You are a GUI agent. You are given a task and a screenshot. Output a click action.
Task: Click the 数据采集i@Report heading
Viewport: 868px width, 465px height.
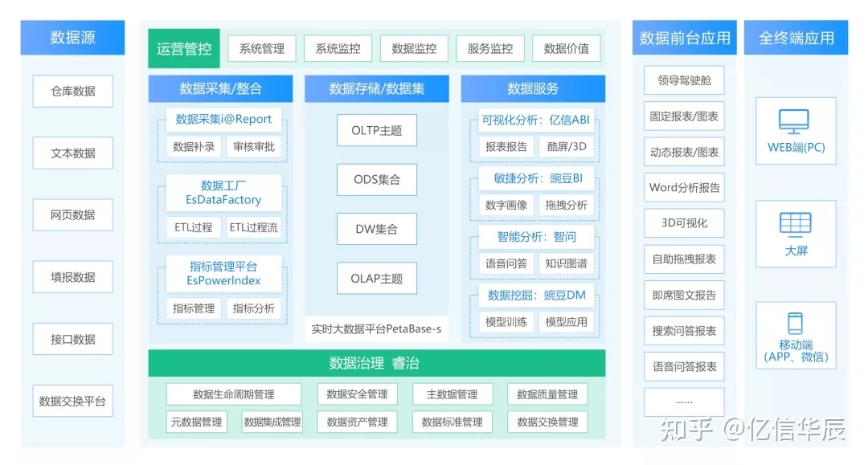[223, 119]
